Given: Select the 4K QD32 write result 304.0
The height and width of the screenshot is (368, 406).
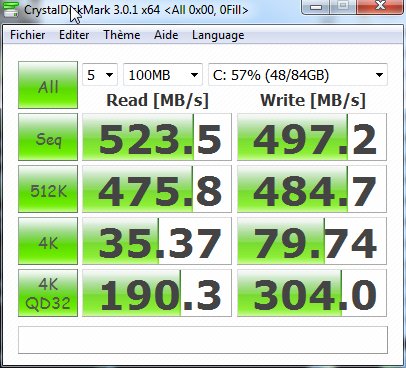Looking at the screenshot, I should [312, 293].
